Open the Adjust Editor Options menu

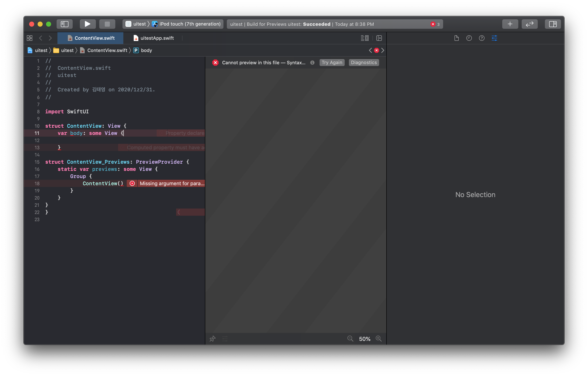[x=365, y=38]
